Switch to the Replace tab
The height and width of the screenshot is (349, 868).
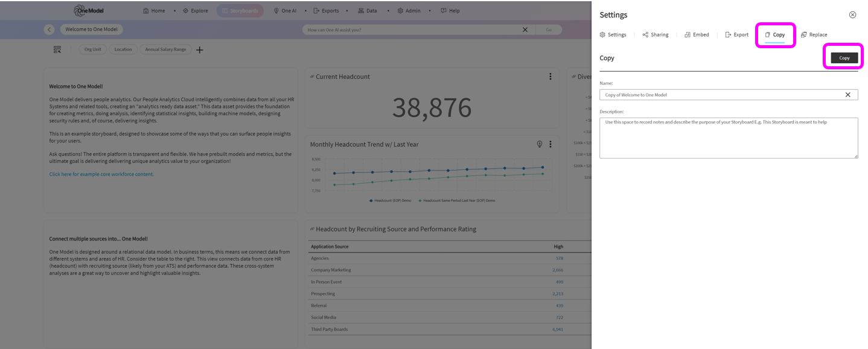(x=814, y=35)
